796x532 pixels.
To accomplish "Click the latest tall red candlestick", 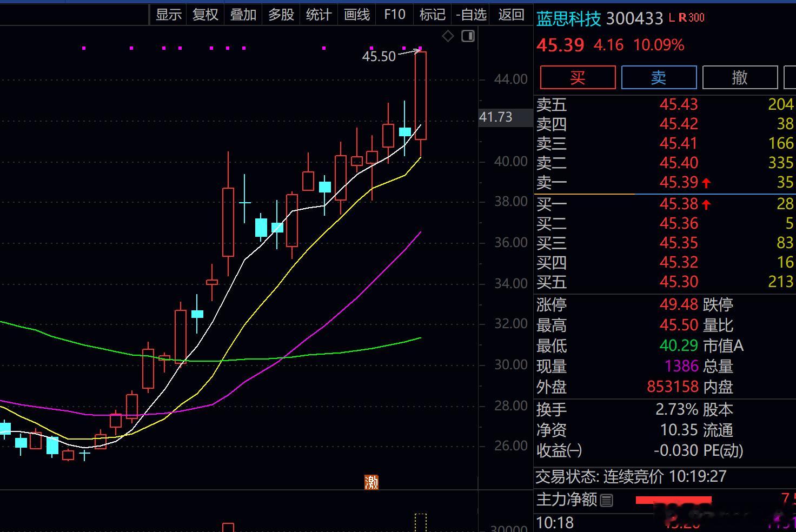I will 421,96.
